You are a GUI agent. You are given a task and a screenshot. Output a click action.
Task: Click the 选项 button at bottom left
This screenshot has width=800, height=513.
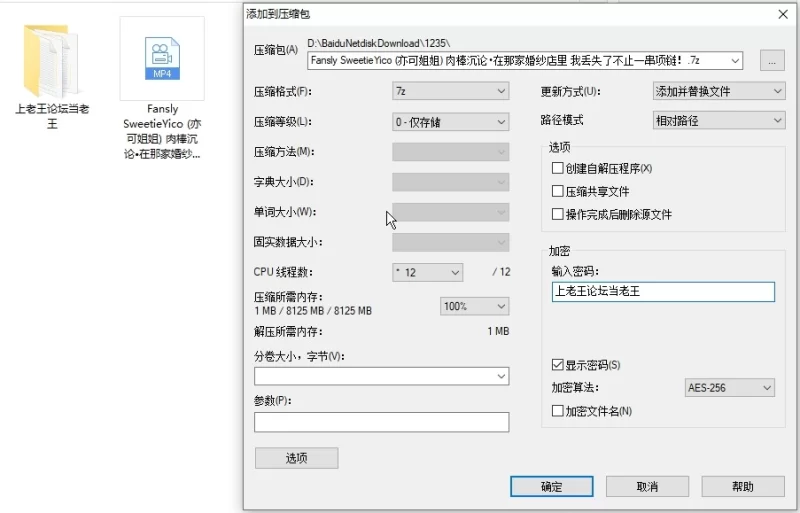click(296, 458)
